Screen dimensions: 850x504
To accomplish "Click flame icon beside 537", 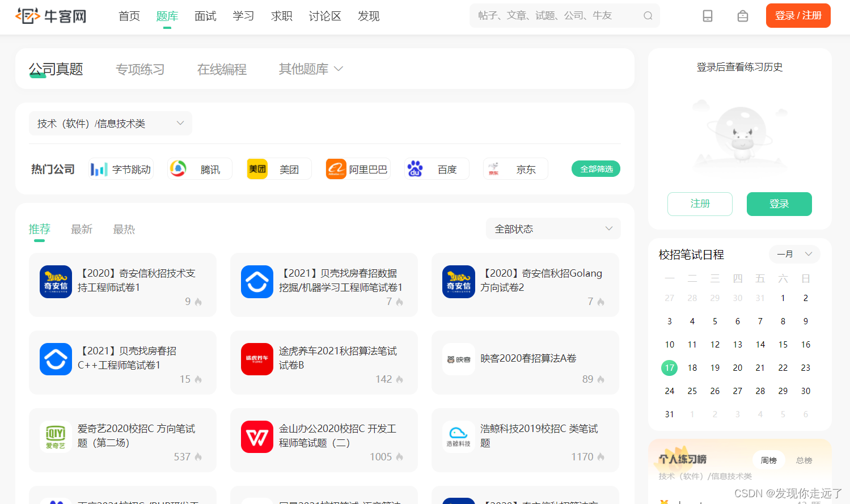I will pyautogui.click(x=198, y=457).
